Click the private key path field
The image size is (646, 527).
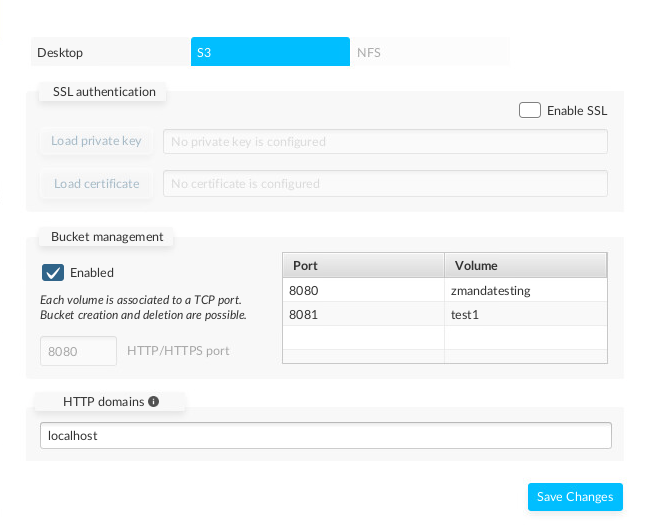385,141
